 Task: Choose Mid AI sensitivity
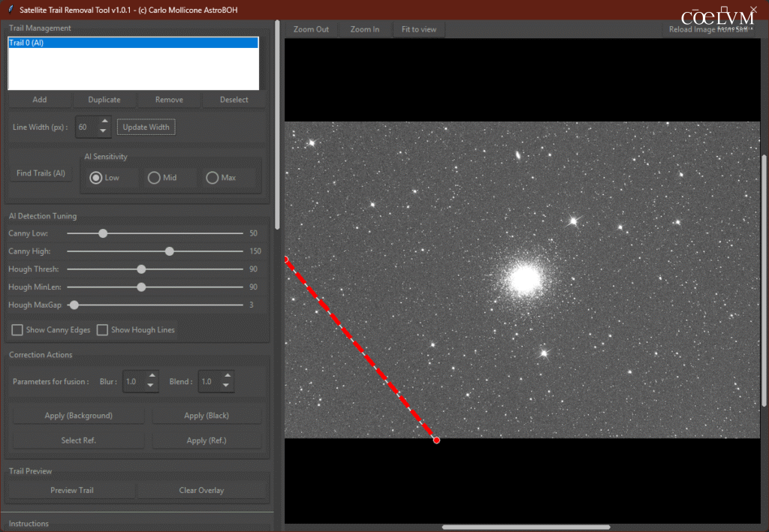154,178
